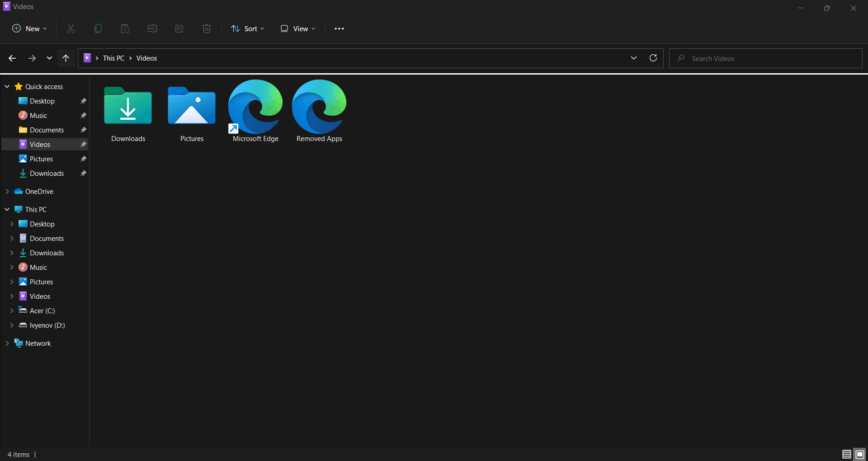This screenshot has width=868, height=461.
Task: Go forward with the forward arrow
Action: [32, 58]
